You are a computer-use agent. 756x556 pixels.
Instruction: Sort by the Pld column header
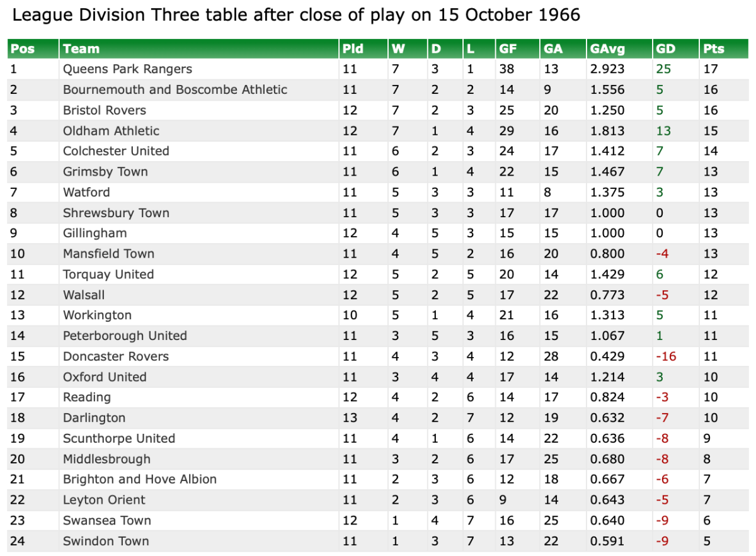pos(353,48)
